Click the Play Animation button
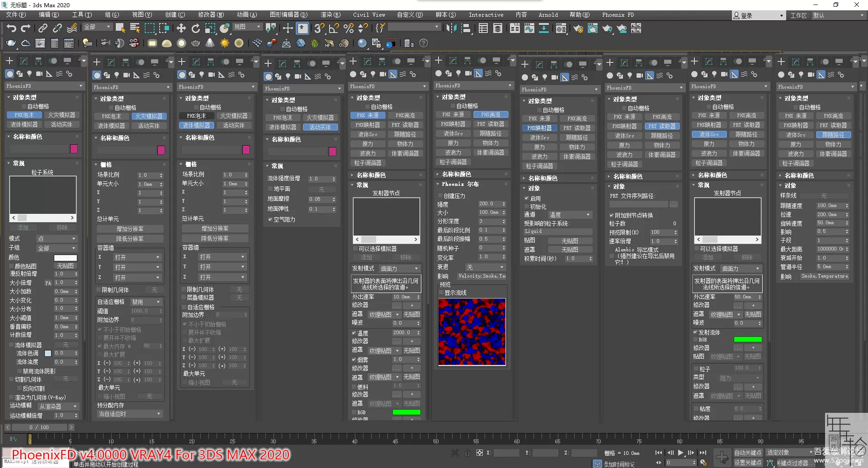The image size is (868, 468). [x=681, y=453]
